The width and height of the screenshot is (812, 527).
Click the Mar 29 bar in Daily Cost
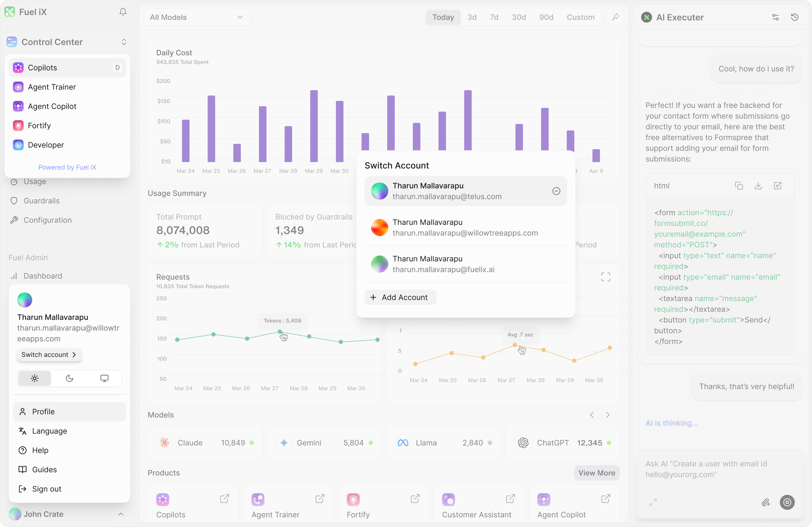[314, 126]
